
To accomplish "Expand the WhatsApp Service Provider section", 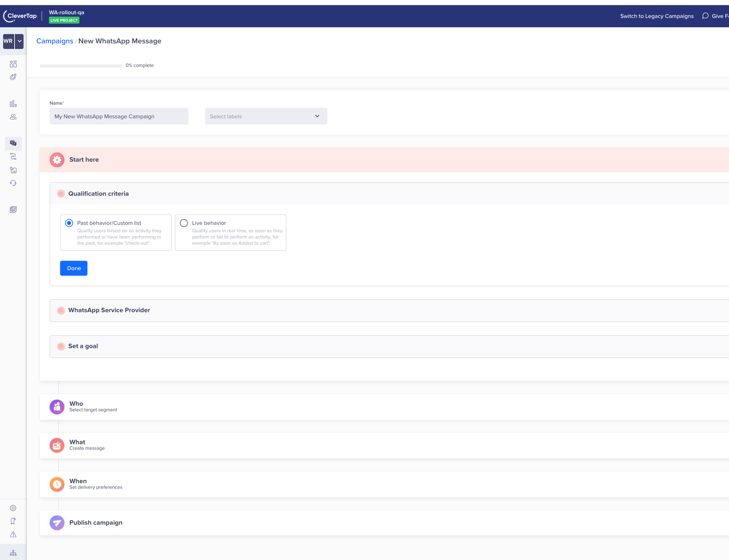I will (x=109, y=310).
